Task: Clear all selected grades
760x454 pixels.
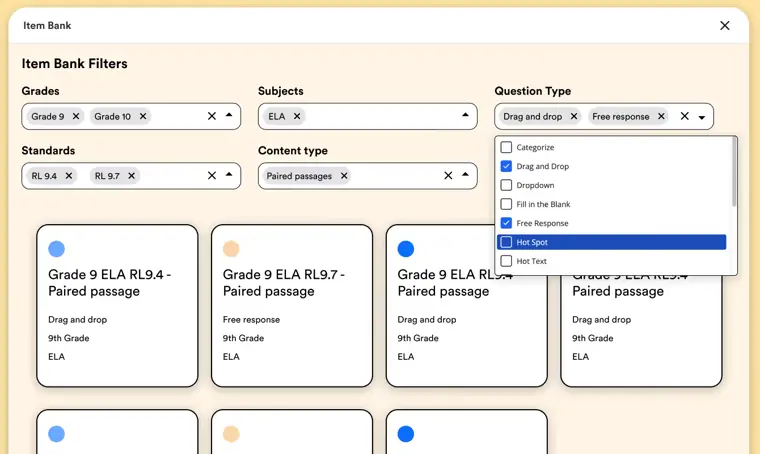Action: click(x=212, y=116)
